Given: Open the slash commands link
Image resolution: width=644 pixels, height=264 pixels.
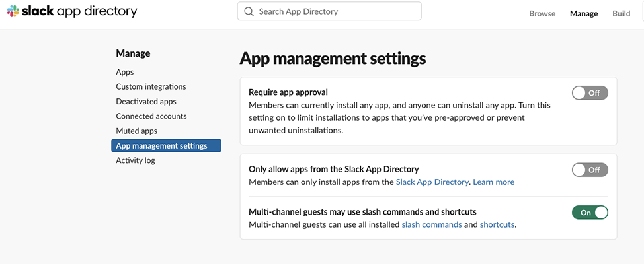Looking at the screenshot, I should point(432,224).
